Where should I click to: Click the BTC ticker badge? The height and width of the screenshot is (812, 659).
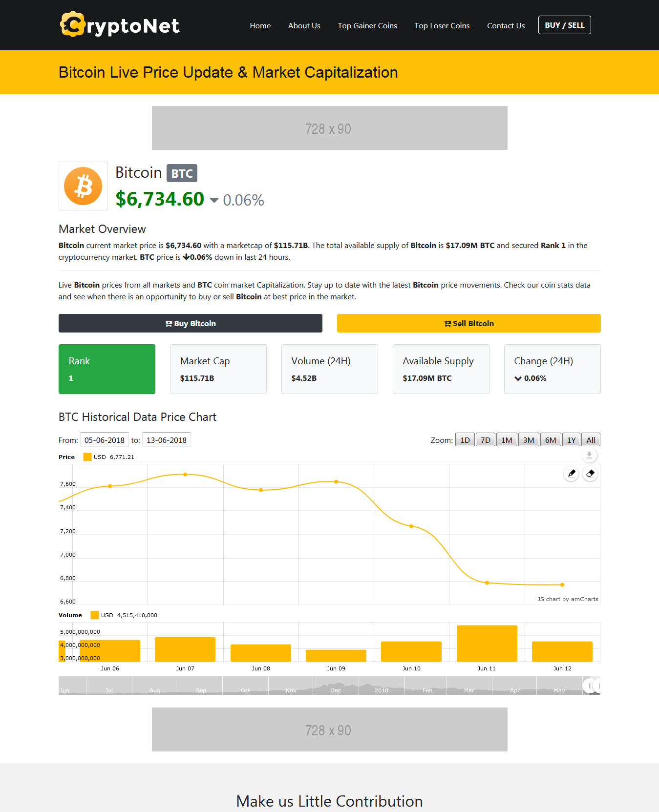pyautogui.click(x=182, y=173)
